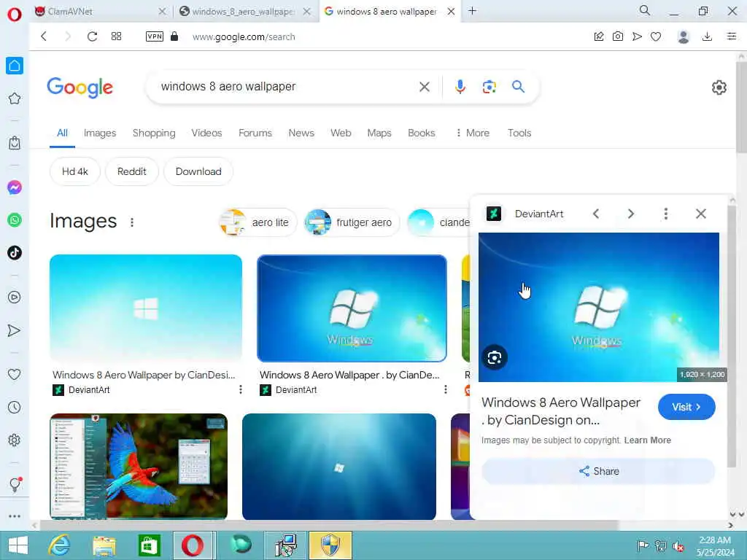The height and width of the screenshot is (560, 747).
Task: Open the Player icon in the sidebar
Action: [15, 297]
